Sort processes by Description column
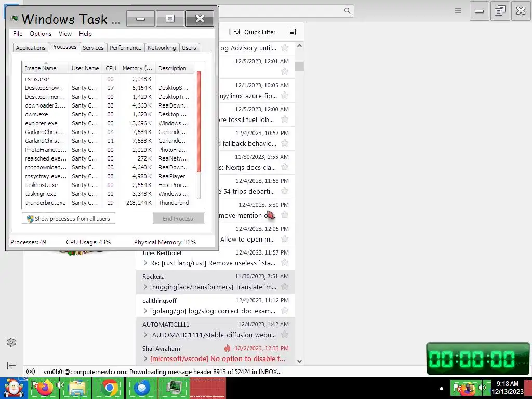The width and height of the screenshot is (532, 399). point(175,68)
